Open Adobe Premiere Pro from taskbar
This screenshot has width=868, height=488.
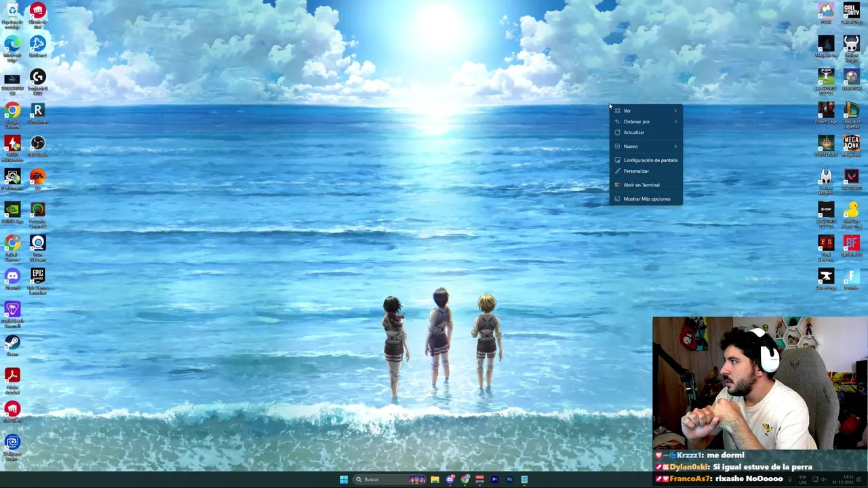point(494,480)
